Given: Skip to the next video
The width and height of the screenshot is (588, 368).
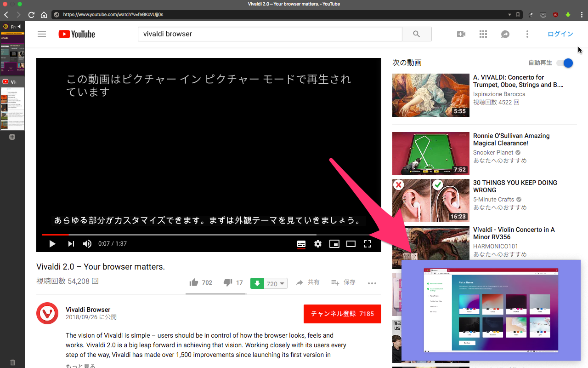Looking at the screenshot, I should 71,244.
